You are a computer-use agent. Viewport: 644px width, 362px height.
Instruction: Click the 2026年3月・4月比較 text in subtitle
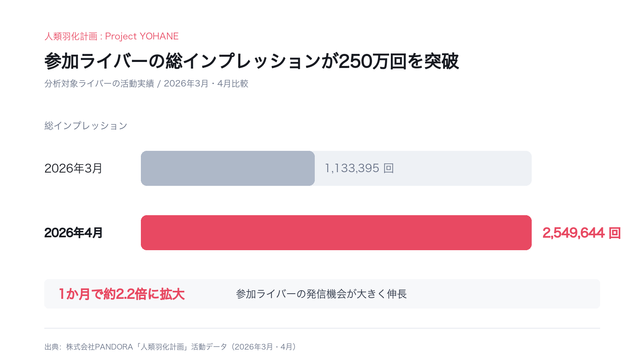click(x=206, y=84)
